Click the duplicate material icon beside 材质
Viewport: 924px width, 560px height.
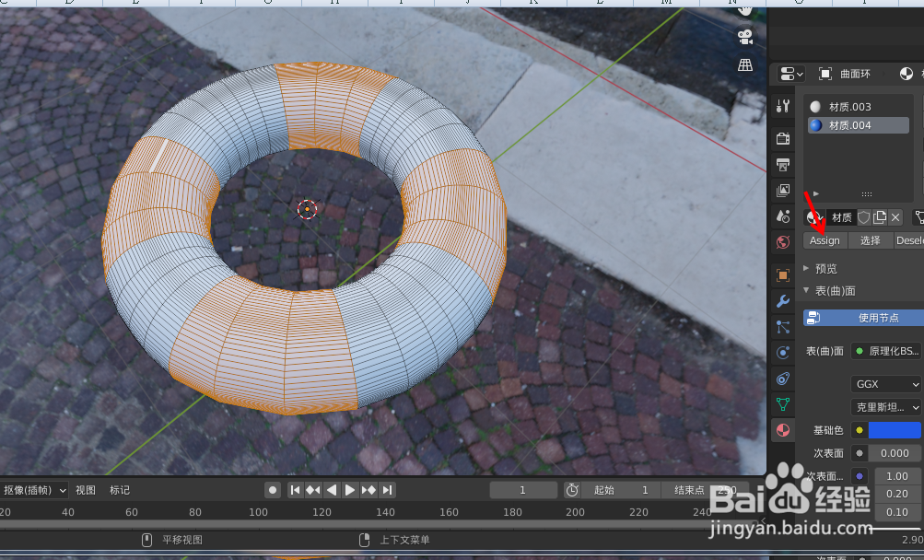[880, 217]
